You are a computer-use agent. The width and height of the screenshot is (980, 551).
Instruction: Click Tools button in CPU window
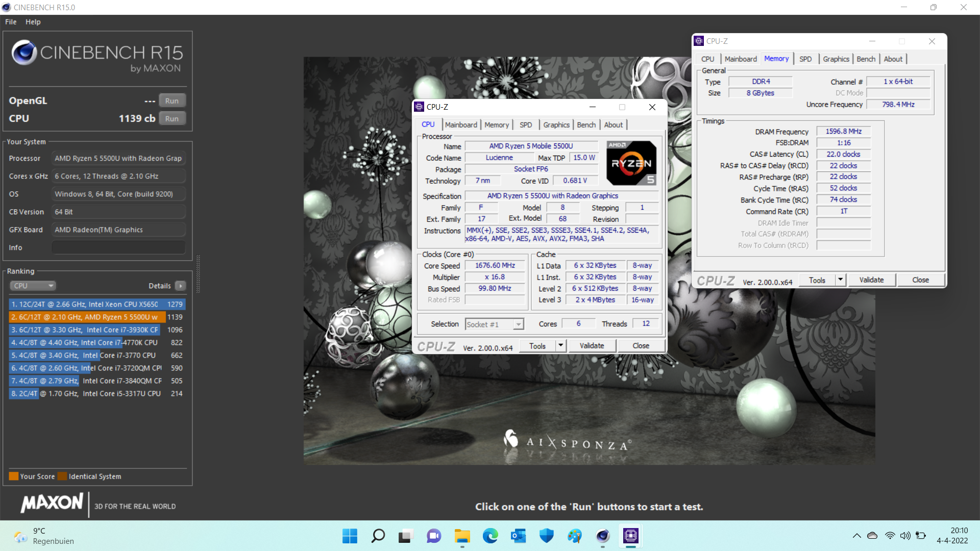click(537, 346)
